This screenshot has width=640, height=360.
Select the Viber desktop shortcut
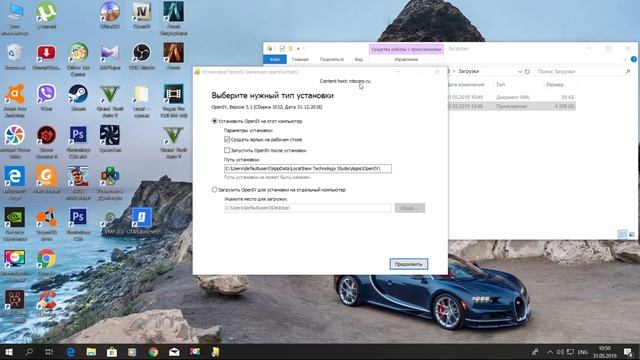(x=46, y=98)
